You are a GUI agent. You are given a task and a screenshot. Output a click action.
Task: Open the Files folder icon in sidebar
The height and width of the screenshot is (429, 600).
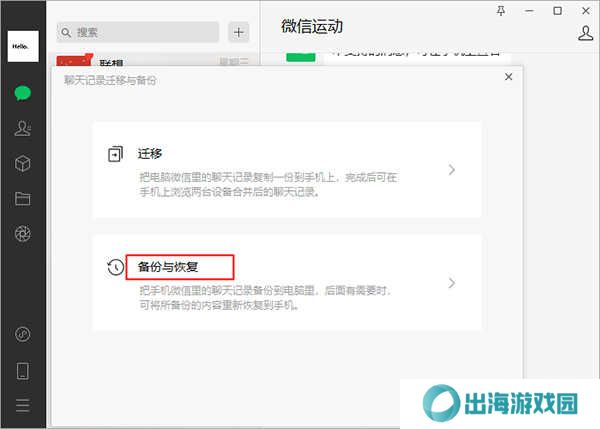click(x=23, y=199)
